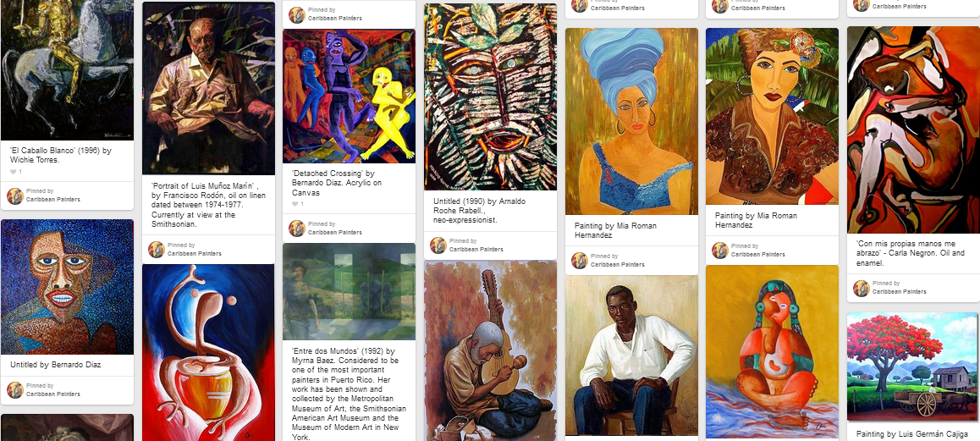Click the heart icon under 'Detached Crossing'
Image resolution: width=980 pixels, height=441 pixels.
(x=295, y=204)
